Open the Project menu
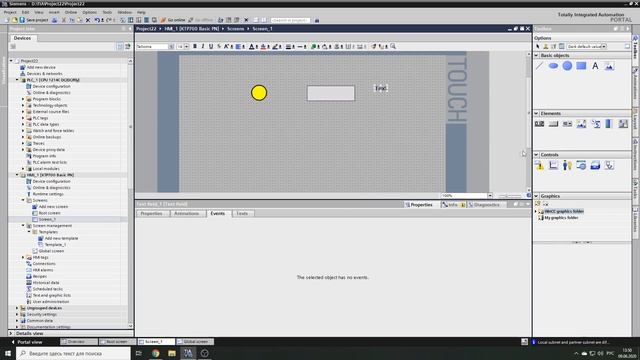Image resolution: width=640 pixels, height=360 pixels. pyautogui.click(x=10, y=12)
